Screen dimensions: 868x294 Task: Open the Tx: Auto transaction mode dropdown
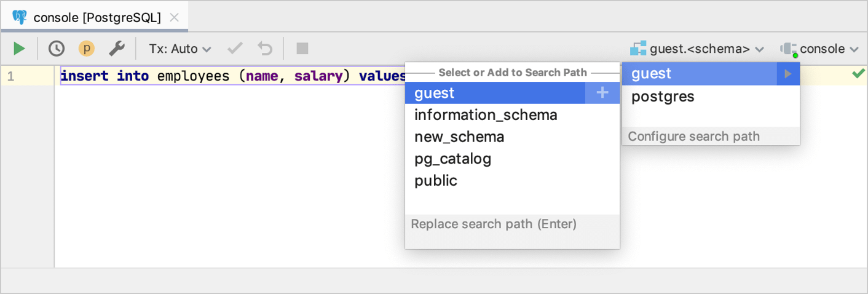point(180,49)
